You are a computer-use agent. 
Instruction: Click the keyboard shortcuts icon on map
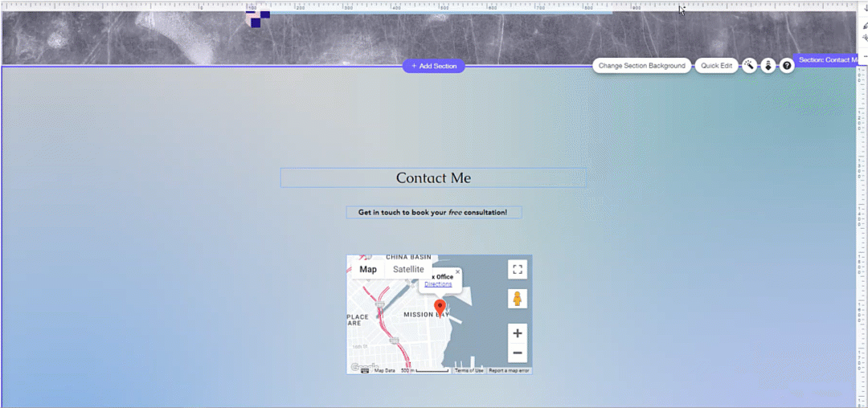[x=365, y=370]
